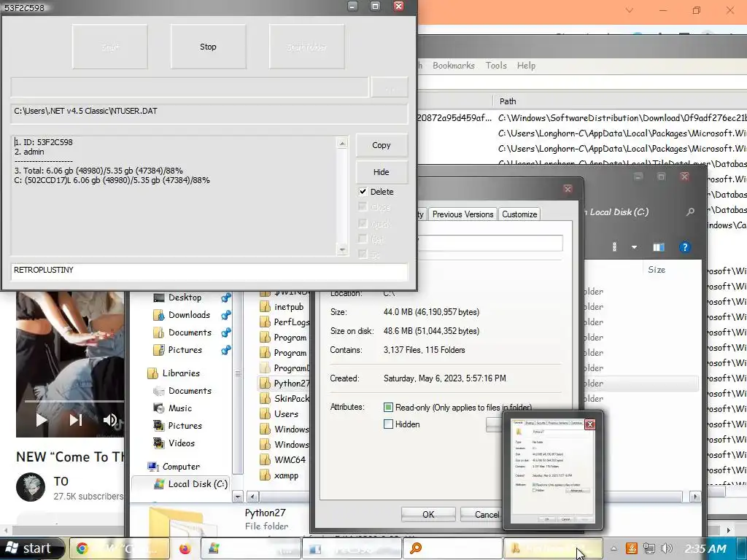The width and height of the screenshot is (747, 560).
Task: Click the video progress bar
Action: click(74, 402)
